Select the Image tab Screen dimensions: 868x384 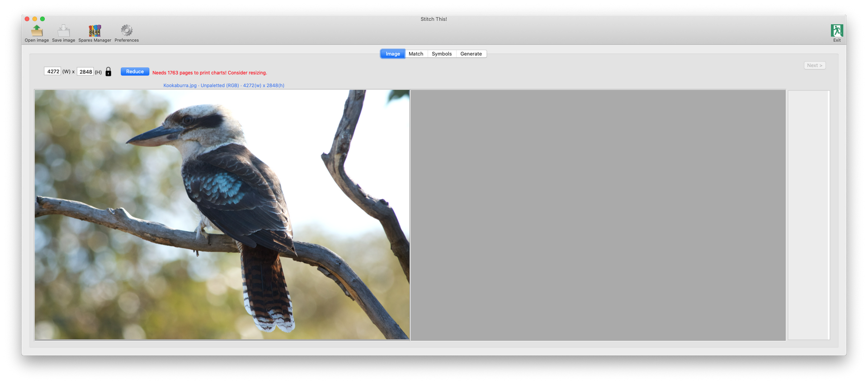(392, 54)
